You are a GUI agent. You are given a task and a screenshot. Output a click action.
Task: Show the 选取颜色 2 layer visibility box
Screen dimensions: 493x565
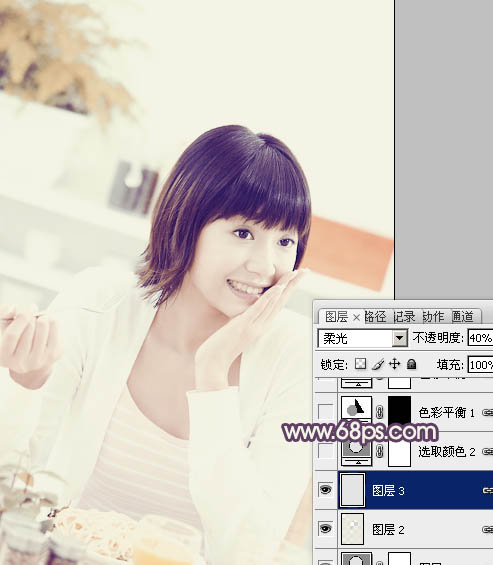pyautogui.click(x=325, y=451)
